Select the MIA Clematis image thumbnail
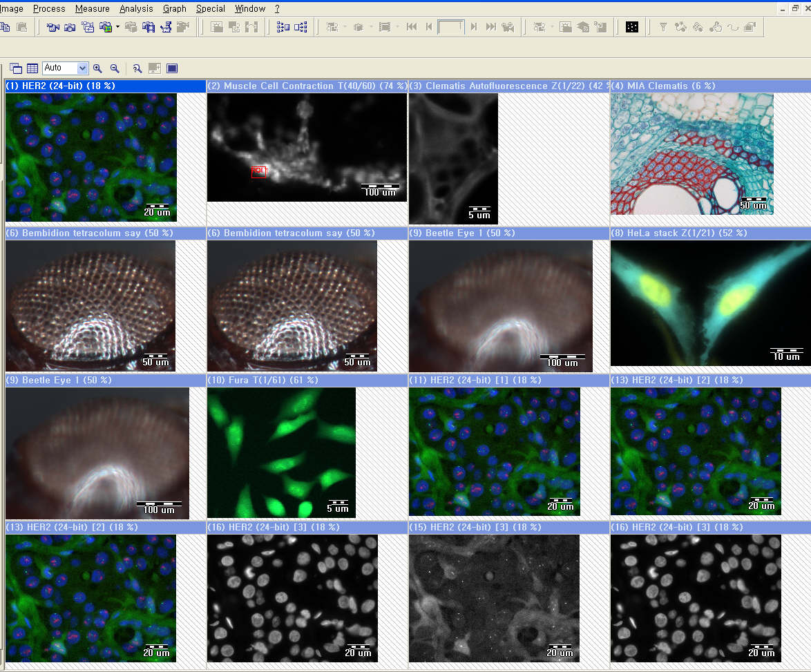Screen dimensions: 811x672 click(691, 153)
